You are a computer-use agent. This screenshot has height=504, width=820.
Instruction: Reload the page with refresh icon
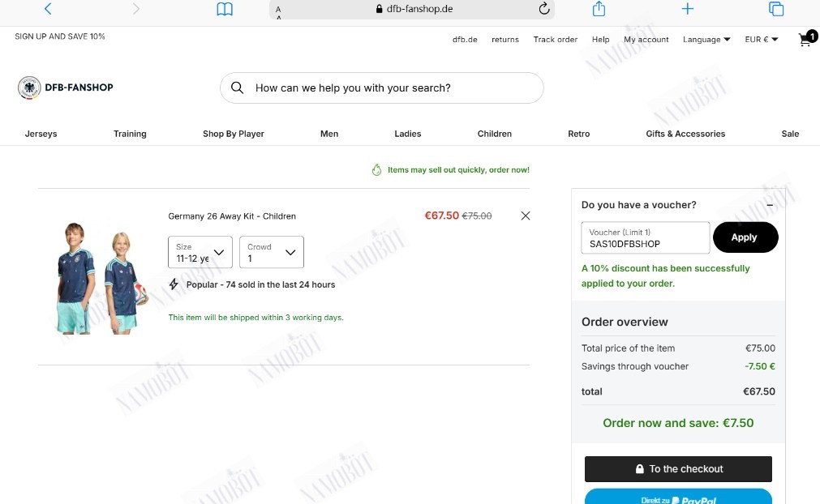tap(544, 8)
